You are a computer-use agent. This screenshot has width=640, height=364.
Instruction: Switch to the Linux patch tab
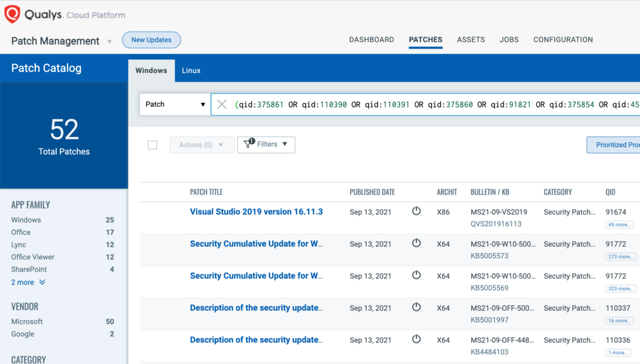tap(191, 71)
